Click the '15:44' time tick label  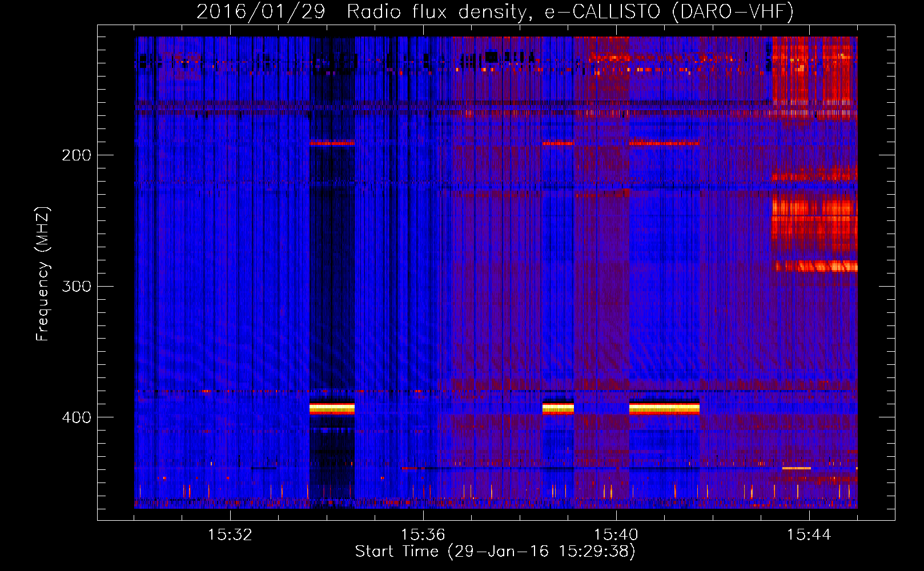tap(809, 535)
